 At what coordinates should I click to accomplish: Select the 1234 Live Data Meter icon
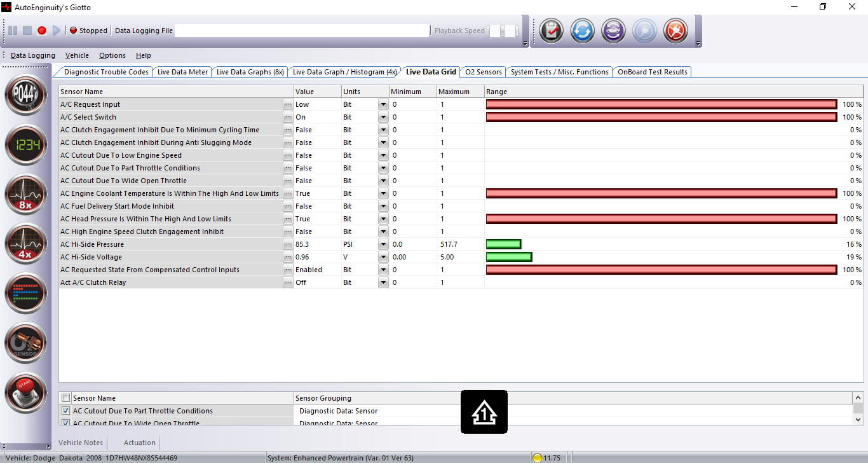click(25, 145)
